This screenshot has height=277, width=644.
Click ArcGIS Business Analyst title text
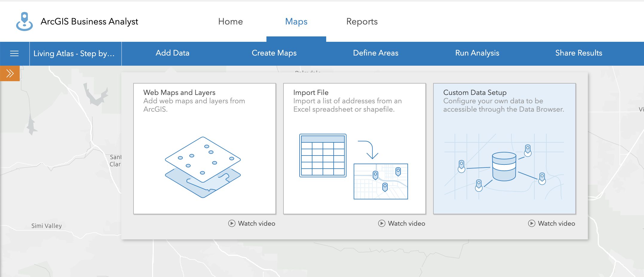click(x=89, y=21)
